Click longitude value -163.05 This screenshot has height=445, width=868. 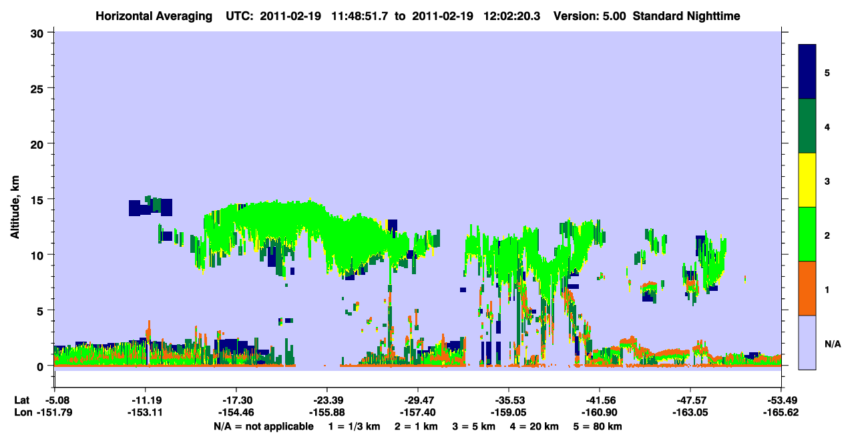690,412
